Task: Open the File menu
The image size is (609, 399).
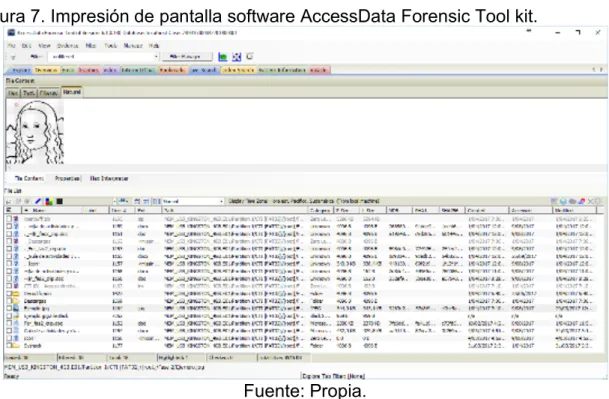Action: tap(12, 46)
